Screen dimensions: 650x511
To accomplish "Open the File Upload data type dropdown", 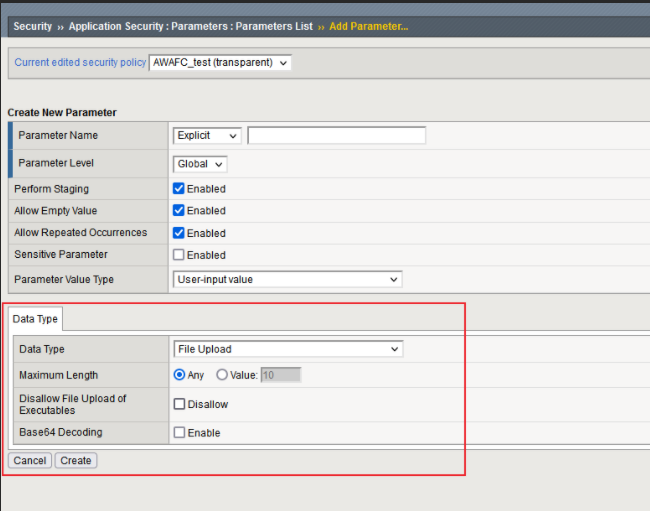I will click(x=287, y=349).
